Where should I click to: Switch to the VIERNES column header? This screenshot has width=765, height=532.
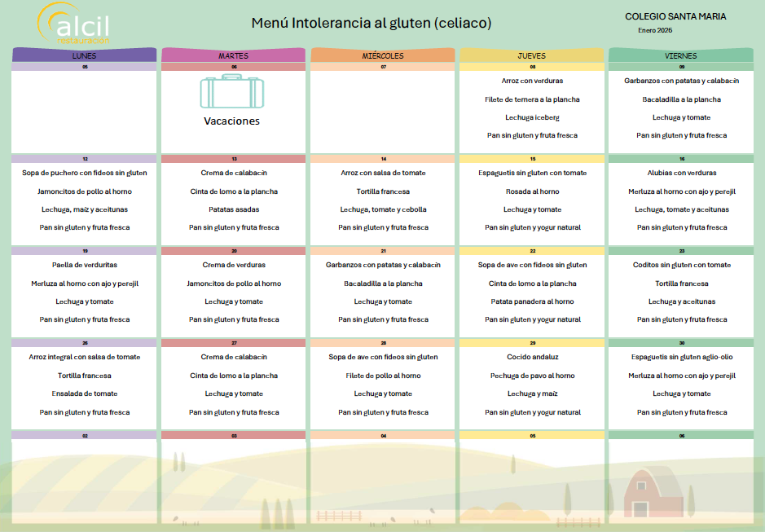coord(680,55)
